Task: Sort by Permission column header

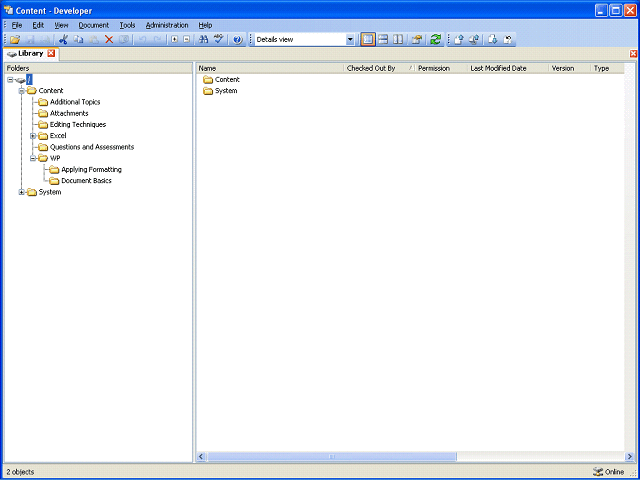Action: coord(441,68)
